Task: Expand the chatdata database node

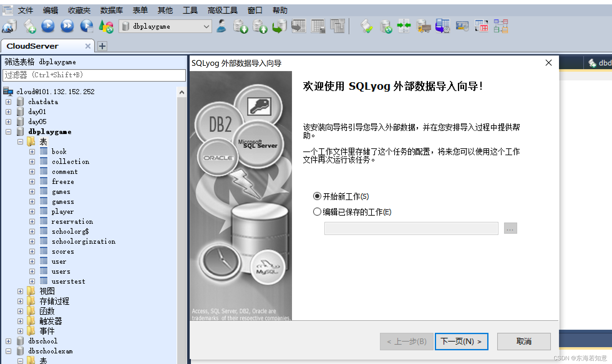Action: click(x=8, y=102)
